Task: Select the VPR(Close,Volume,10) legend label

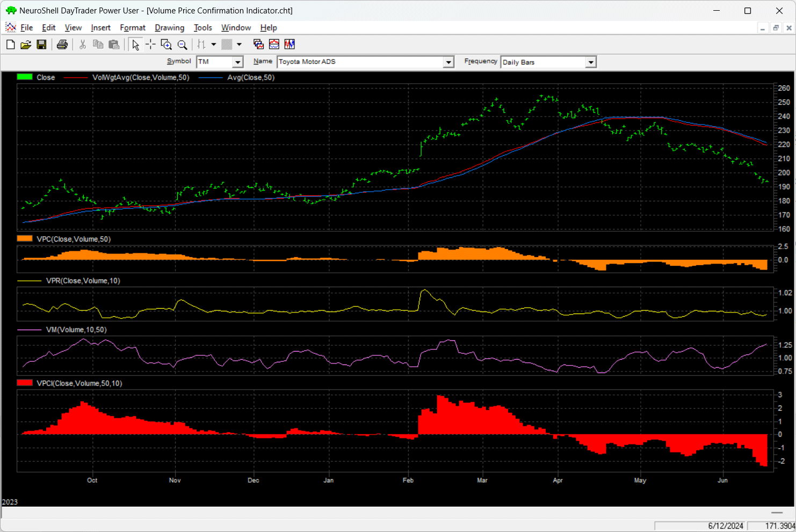Action: (x=83, y=281)
